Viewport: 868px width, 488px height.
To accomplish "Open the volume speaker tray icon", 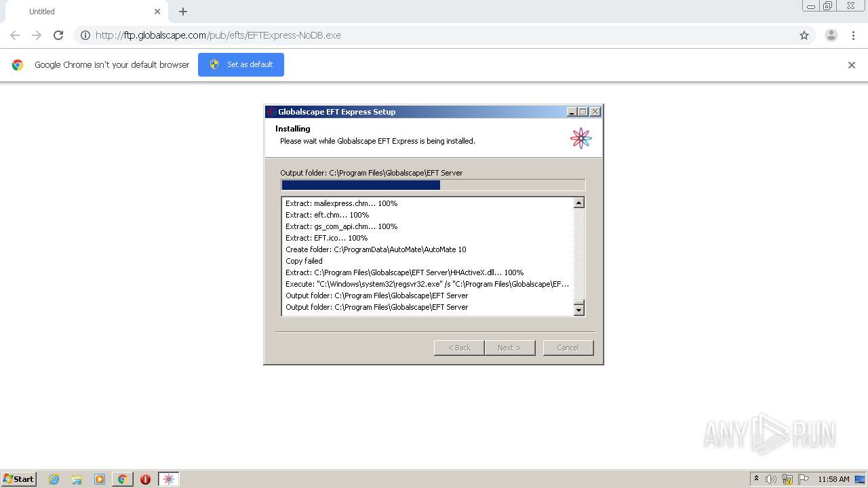I will tap(771, 479).
